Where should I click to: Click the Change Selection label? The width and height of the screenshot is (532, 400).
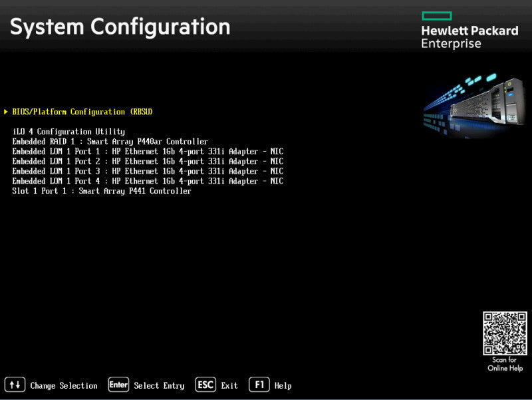click(64, 386)
